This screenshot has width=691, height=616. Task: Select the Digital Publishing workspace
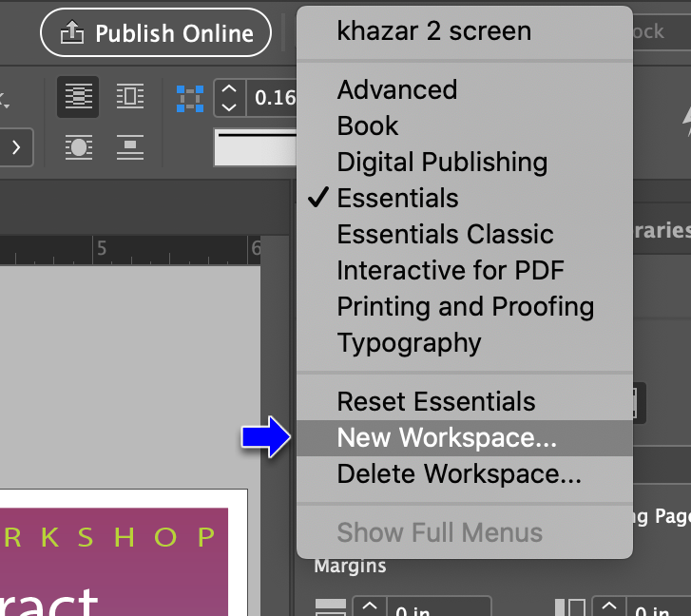pyautogui.click(x=465, y=163)
